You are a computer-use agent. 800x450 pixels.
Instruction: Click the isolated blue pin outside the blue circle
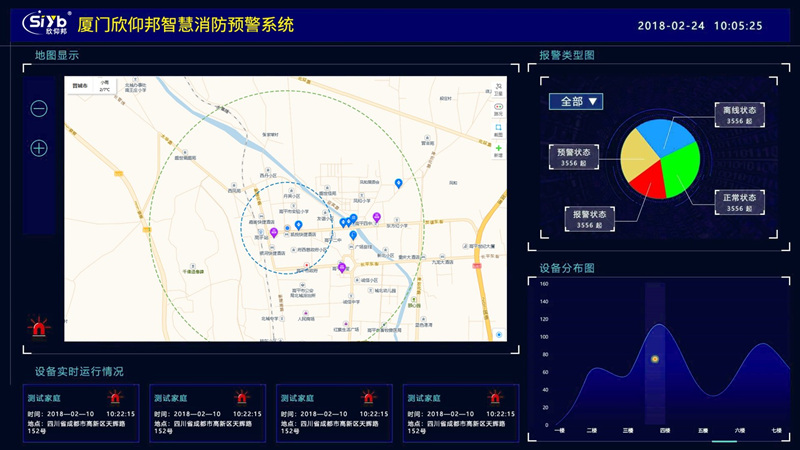[x=398, y=183]
